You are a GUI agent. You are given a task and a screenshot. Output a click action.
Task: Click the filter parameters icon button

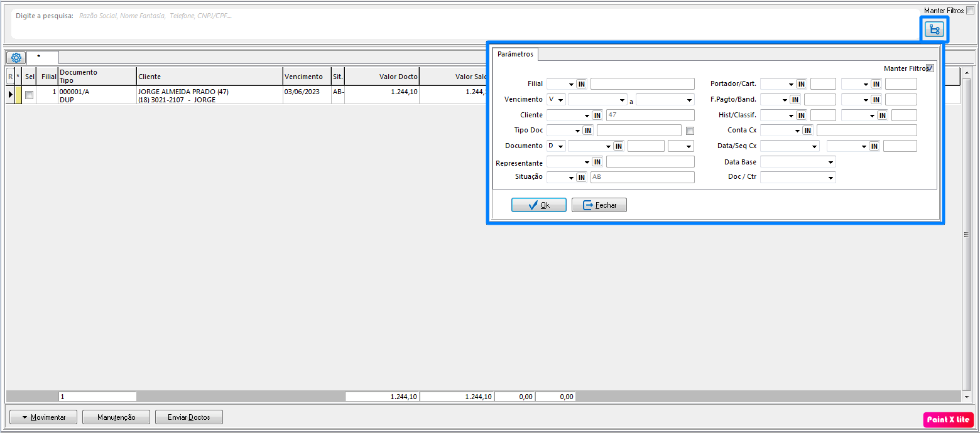pyautogui.click(x=934, y=29)
